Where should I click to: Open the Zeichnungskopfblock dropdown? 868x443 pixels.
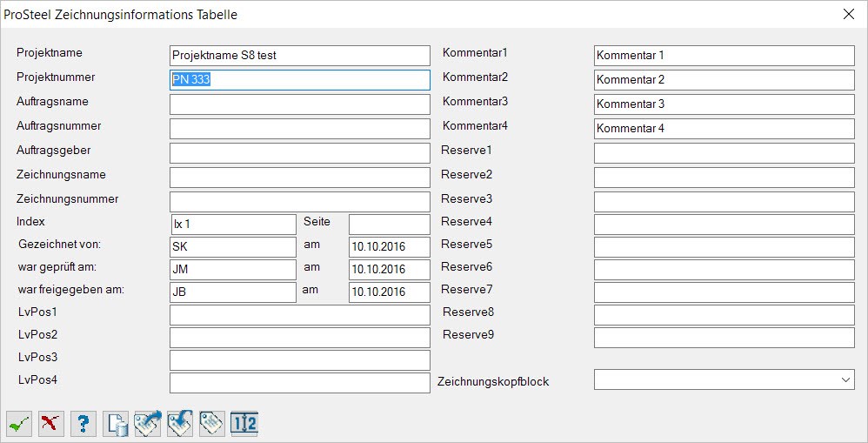[724, 379]
